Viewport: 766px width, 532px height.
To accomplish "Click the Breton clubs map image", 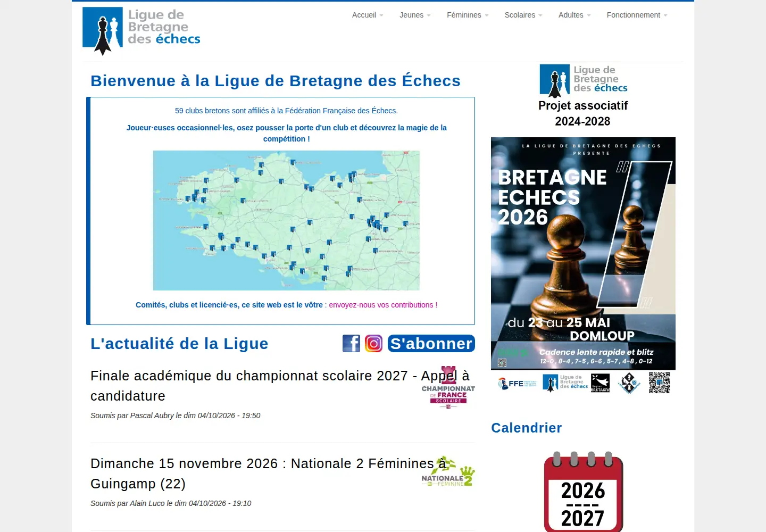I will point(286,220).
